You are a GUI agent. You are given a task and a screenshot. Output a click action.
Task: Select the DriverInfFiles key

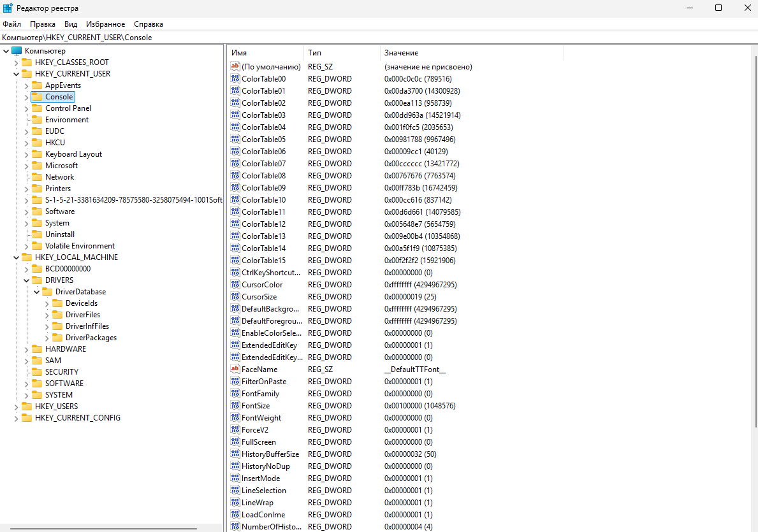click(x=87, y=326)
